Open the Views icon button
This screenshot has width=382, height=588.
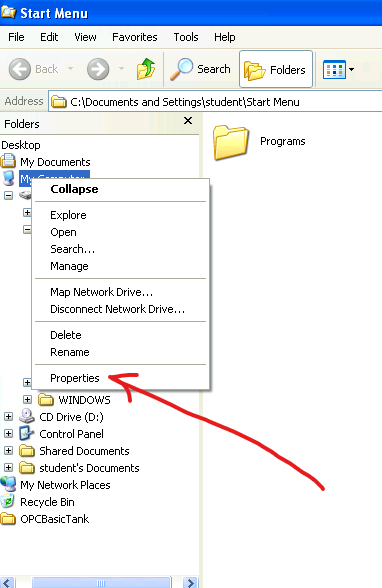(334, 69)
